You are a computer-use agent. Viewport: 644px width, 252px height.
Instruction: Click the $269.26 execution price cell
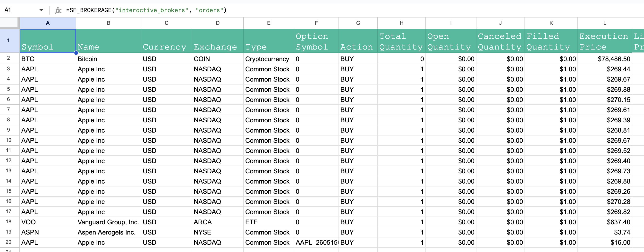605,192
